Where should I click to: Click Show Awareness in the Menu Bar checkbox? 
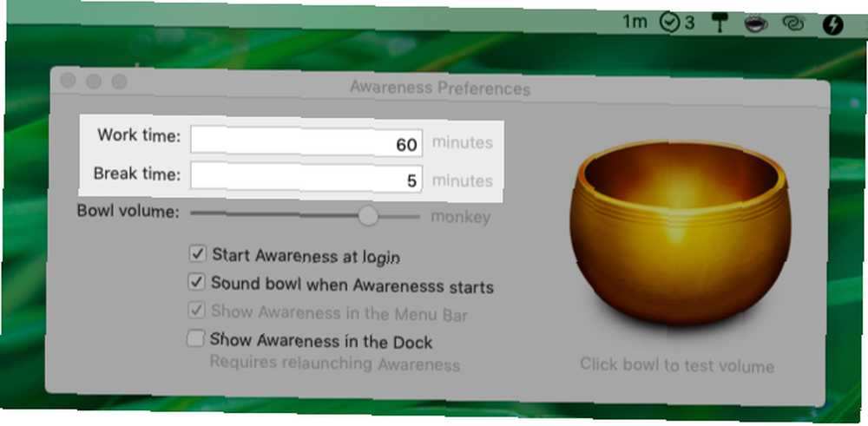click(x=196, y=310)
